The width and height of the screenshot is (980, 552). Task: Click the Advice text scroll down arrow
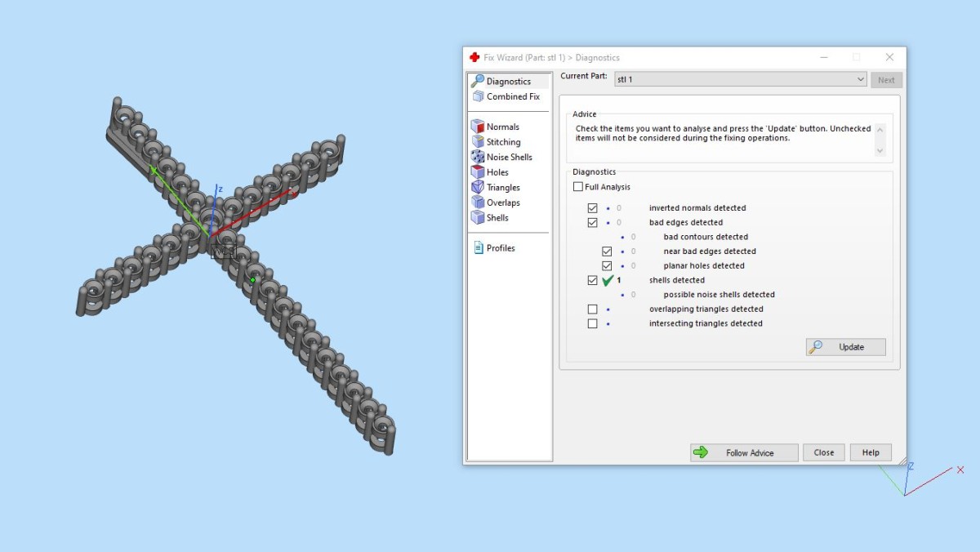pyautogui.click(x=880, y=151)
